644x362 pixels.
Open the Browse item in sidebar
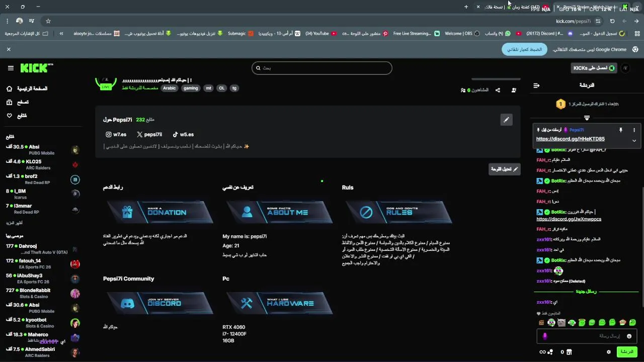[18, 102]
